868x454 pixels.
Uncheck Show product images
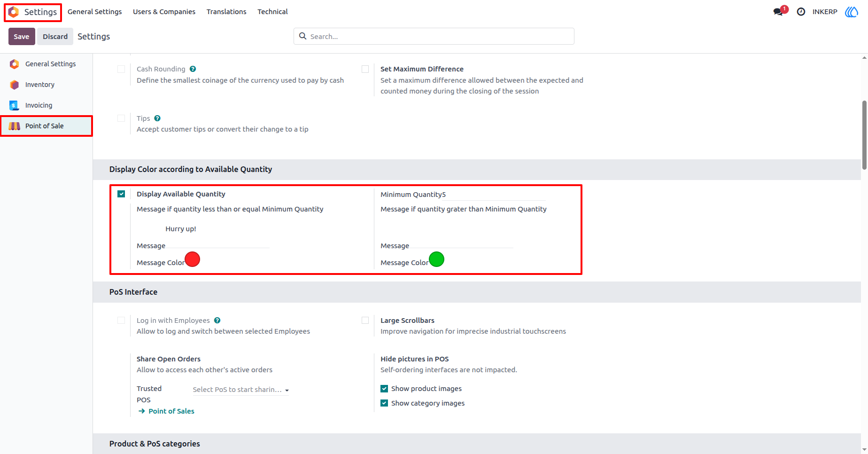point(384,389)
